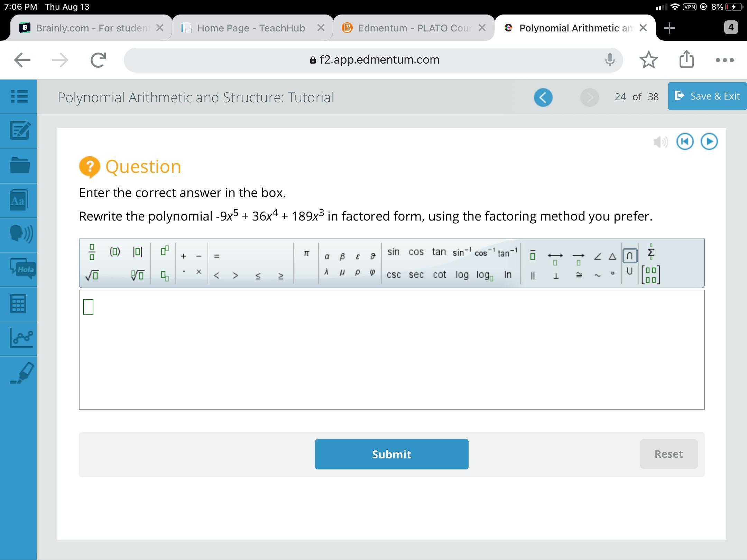
Task: Open the dictionary Aa book icon
Action: [19, 200]
